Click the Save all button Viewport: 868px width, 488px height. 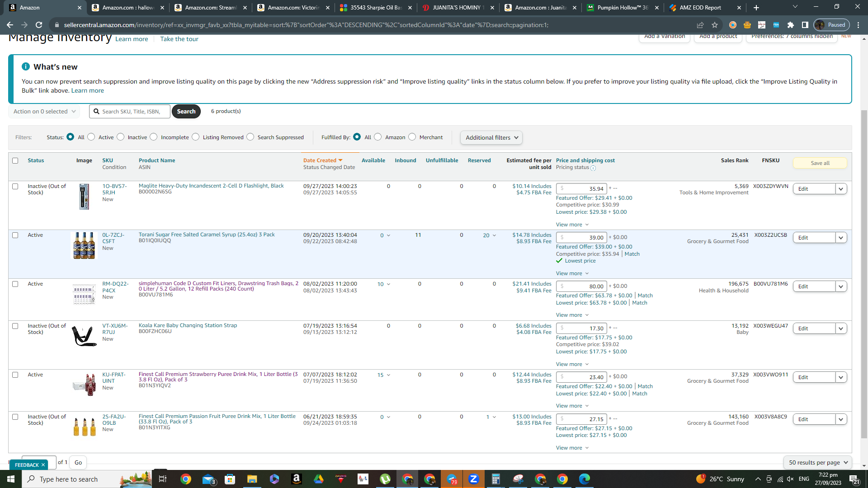(820, 163)
